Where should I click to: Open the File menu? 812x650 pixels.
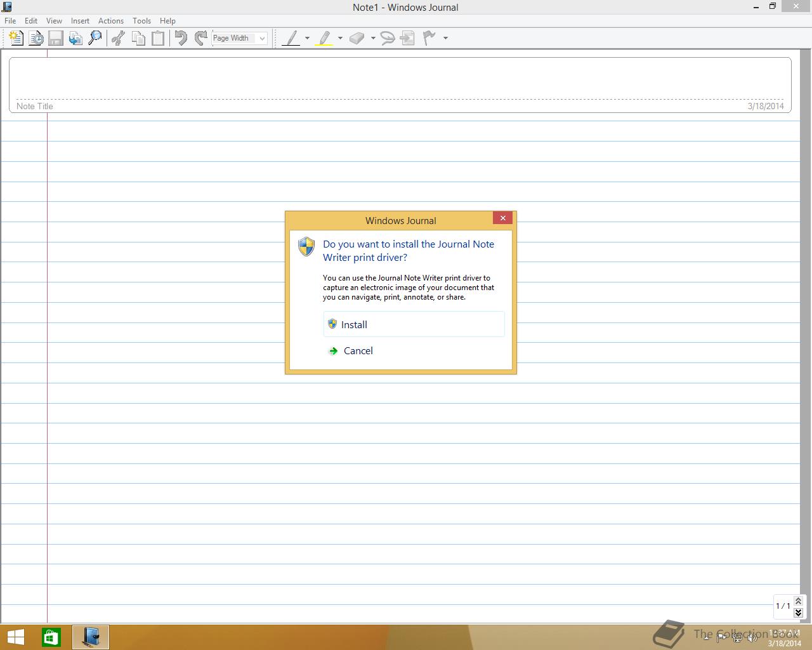coord(10,20)
